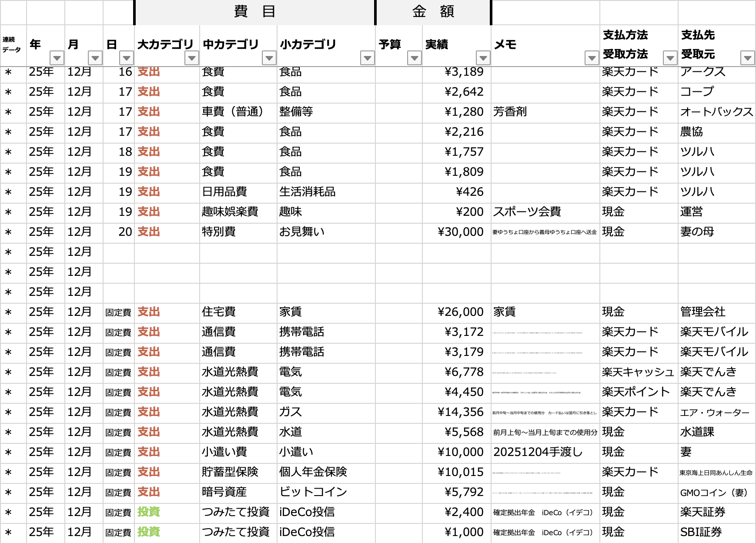The image size is (756, 543).
Task: Open the 月 column filter dropdown
Action: point(95,58)
